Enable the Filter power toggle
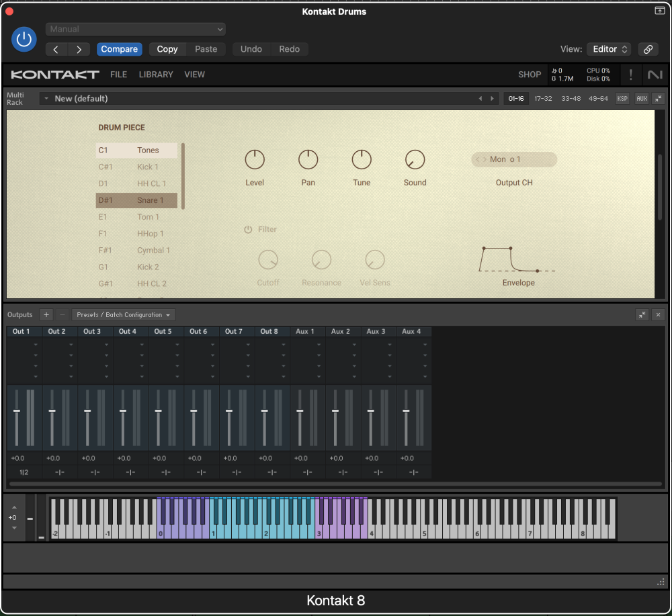This screenshot has width=672, height=616. click(248, 230)
